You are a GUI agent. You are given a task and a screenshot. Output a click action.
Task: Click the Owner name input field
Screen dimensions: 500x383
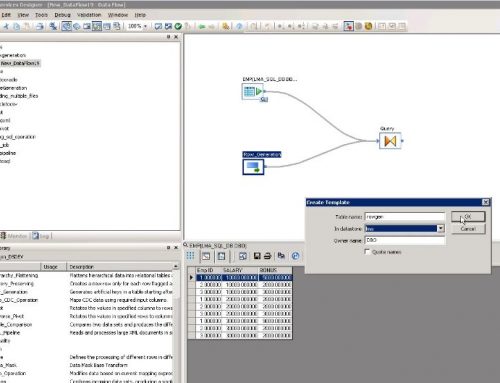point(405,240)
